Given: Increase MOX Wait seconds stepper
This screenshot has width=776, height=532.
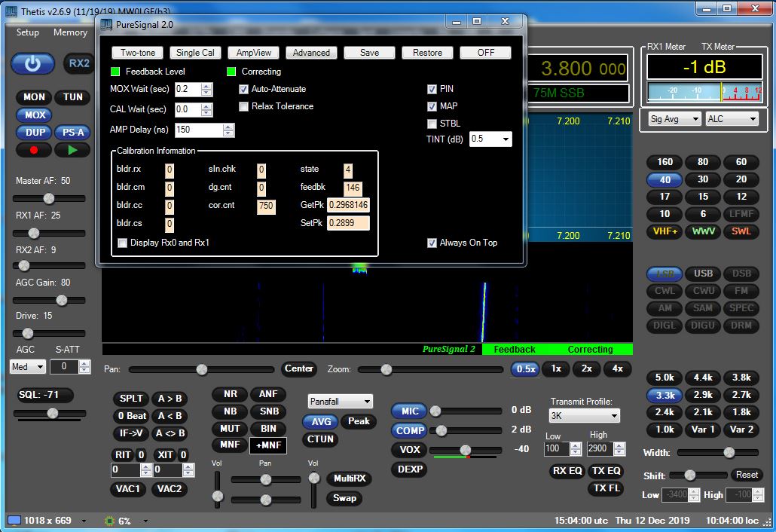Looking at the screenshot, I should pyautogui.click(x=207, y=86).
